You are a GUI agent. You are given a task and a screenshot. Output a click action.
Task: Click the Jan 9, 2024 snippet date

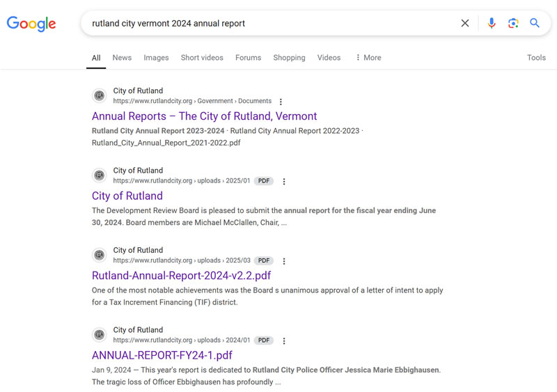coord(111,370)
